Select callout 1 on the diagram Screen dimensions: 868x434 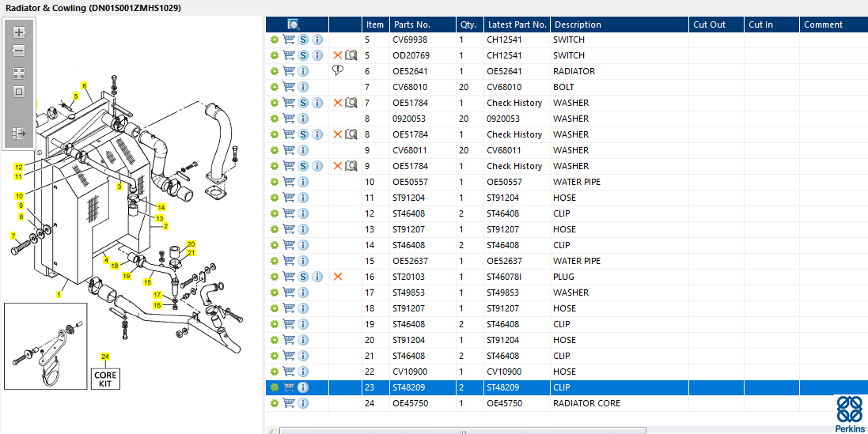point(59,295)
